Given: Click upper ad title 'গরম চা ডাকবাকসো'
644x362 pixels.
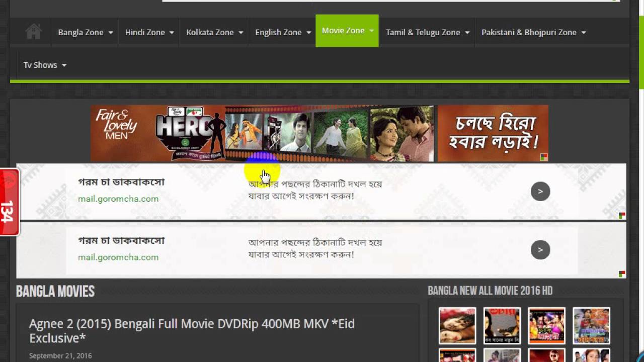Looking at the screenshot, I should [x=121, y=182].
